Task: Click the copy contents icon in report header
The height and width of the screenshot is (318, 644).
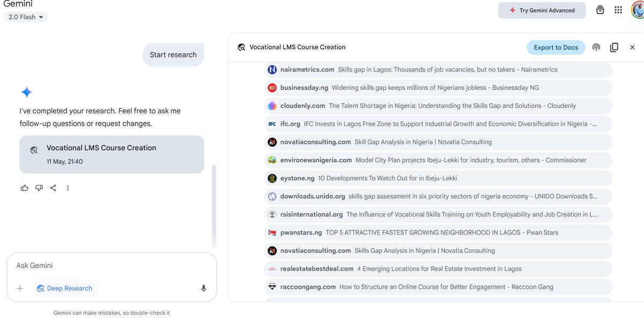Action: point(614,47)
